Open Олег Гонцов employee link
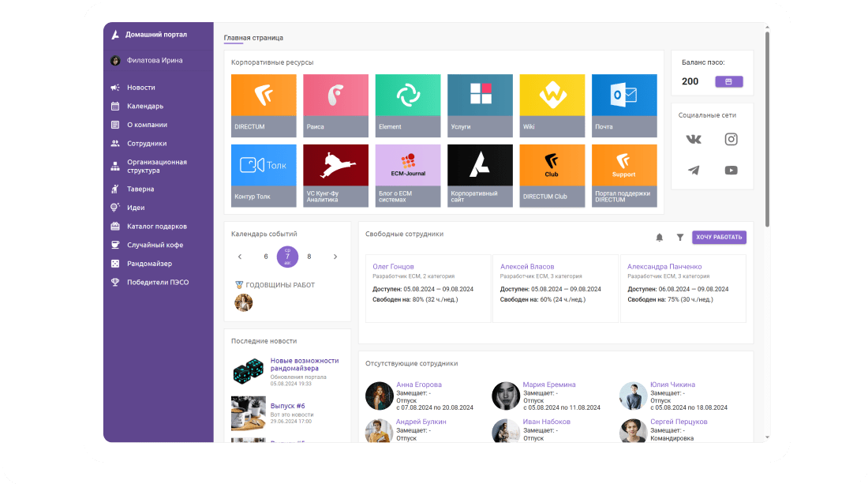 click(x=393, y=266)
